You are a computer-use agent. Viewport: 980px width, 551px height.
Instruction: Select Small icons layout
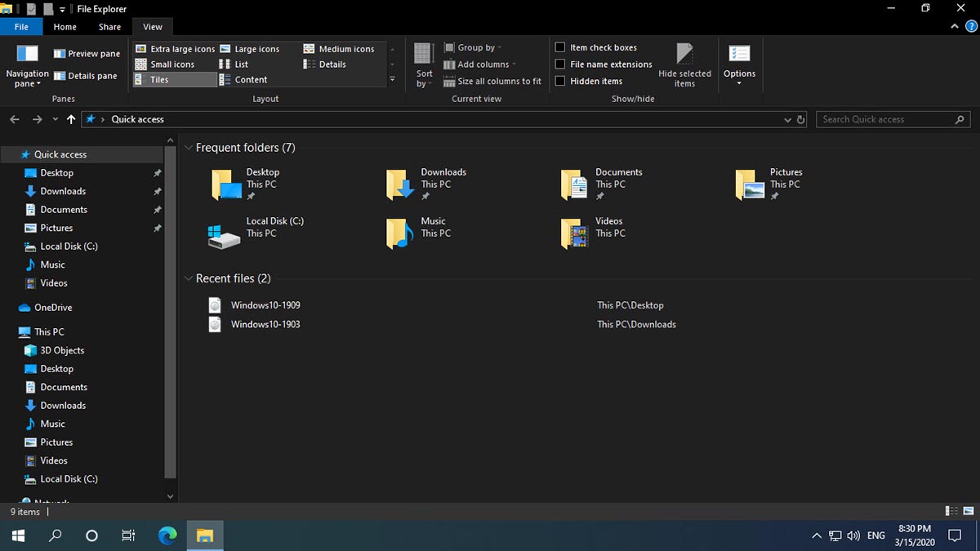tap(165, 64)
